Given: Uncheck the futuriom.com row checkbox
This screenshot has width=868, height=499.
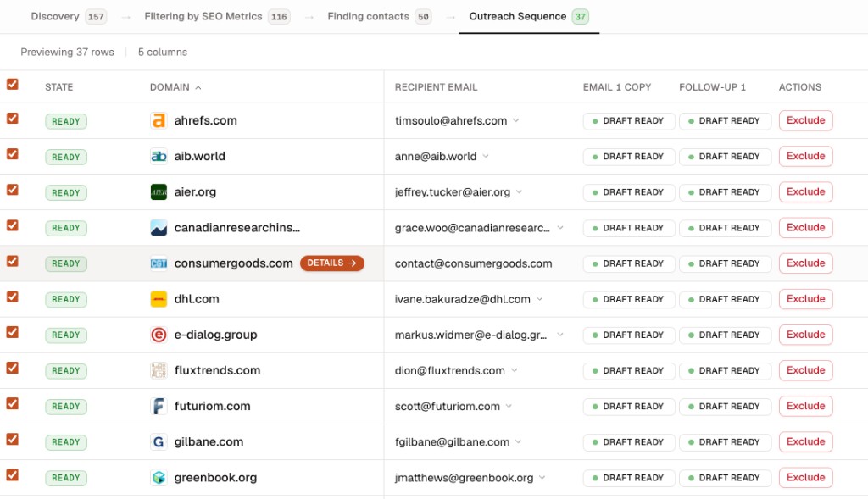Looking at the screenshot, I should tap(12, 403).
